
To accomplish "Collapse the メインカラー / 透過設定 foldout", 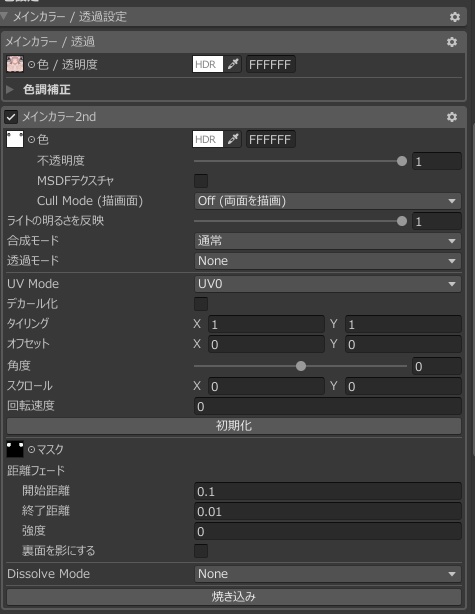I will tap(4, 16).
